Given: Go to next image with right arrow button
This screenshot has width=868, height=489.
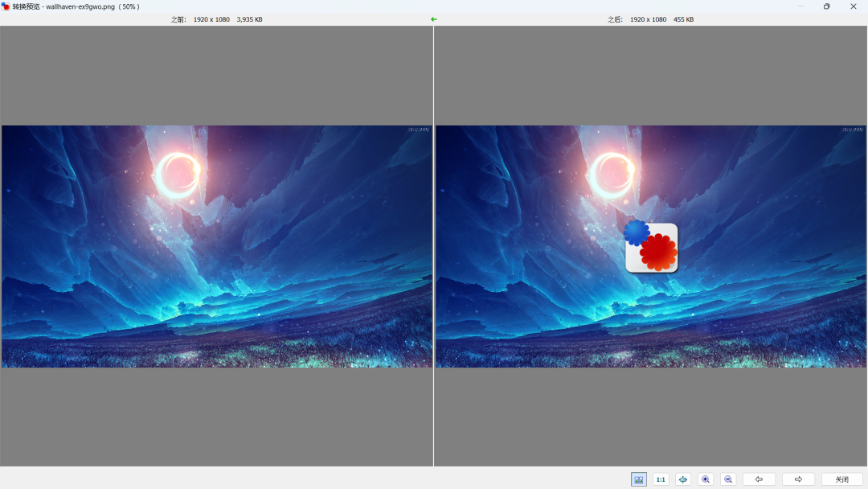Looking at the screenshot, I should (x=798, y=479).
